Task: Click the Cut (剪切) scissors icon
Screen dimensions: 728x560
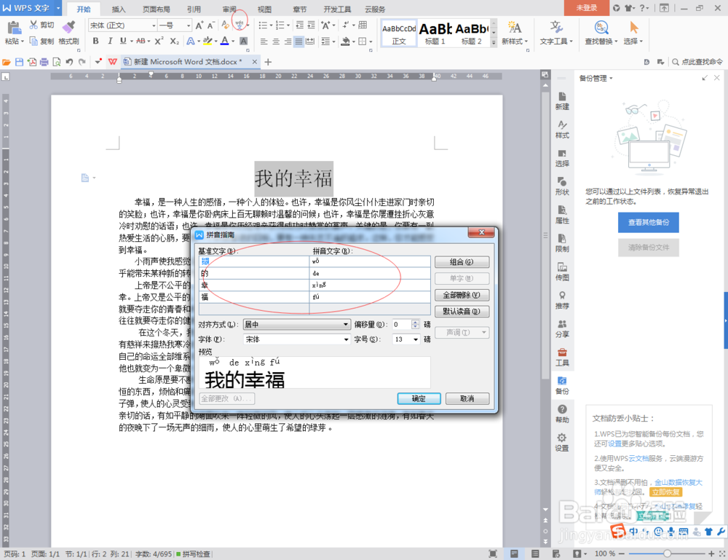Action: tap(33, 25)
